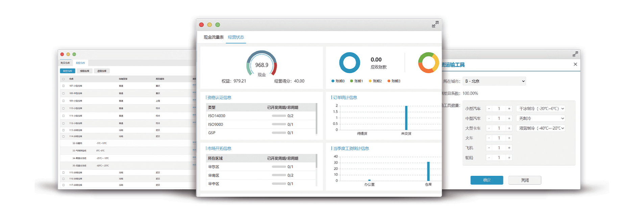Switch to the 现金流量表 tab
Viewport: 644px width, 213px height.
[213, 37]
